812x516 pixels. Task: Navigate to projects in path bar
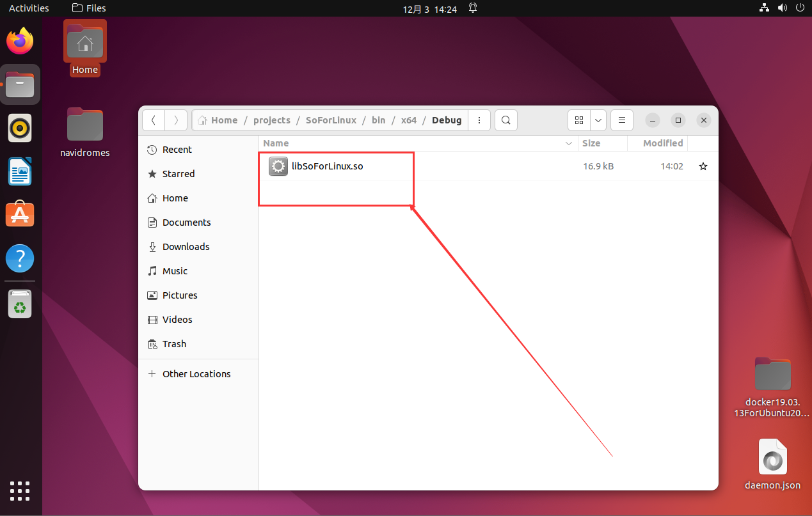pos(272,120)
